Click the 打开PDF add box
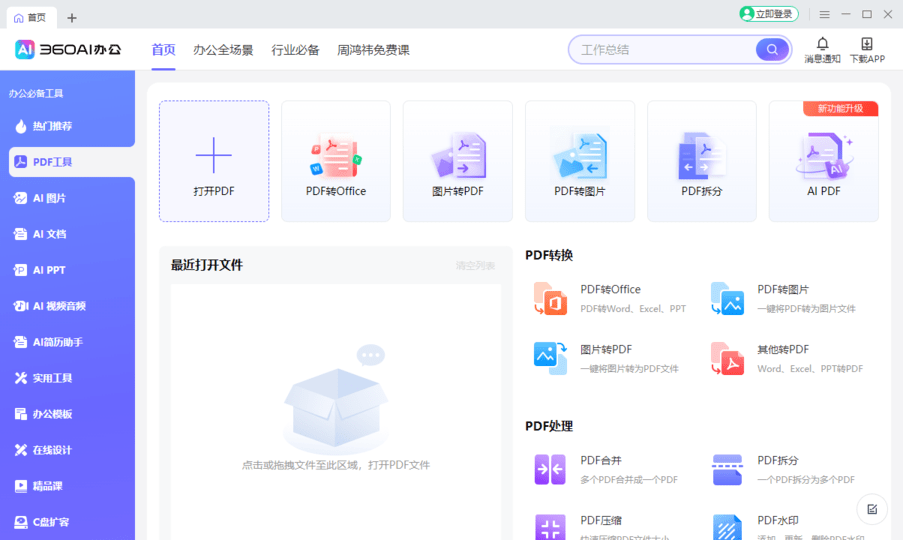Screen dimensions: 903x540 pyautogui.click(x=214, y=160)
